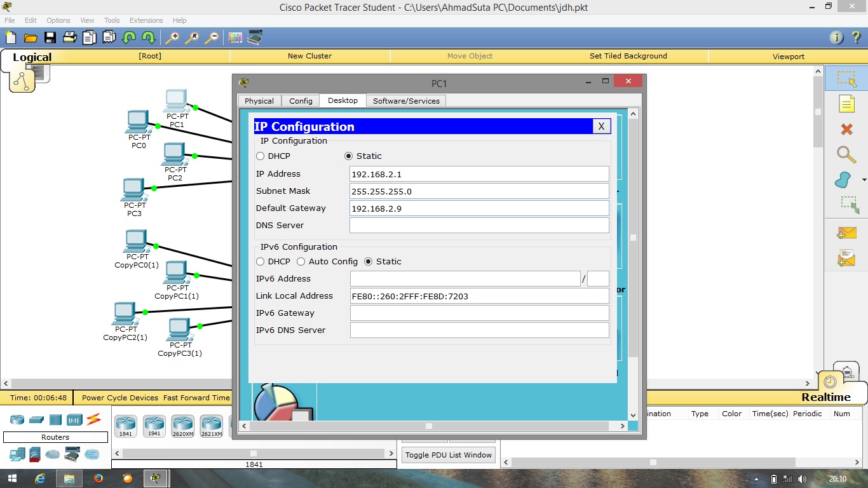
Task: Zoom in with the plus magnifier
Action: click(x=172, y=37)
